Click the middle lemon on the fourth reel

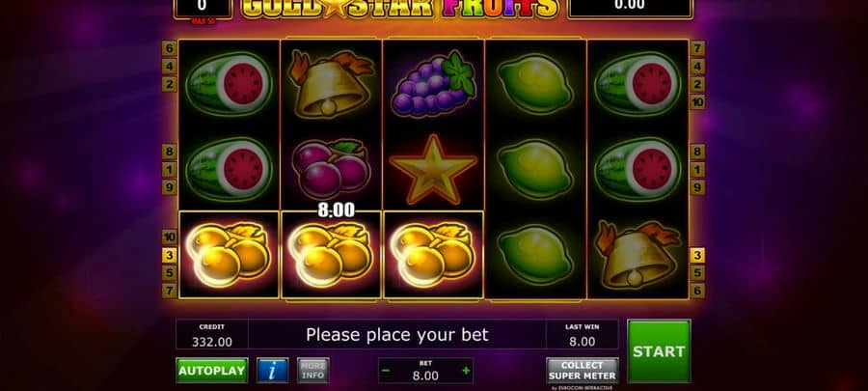coord(535,169)
